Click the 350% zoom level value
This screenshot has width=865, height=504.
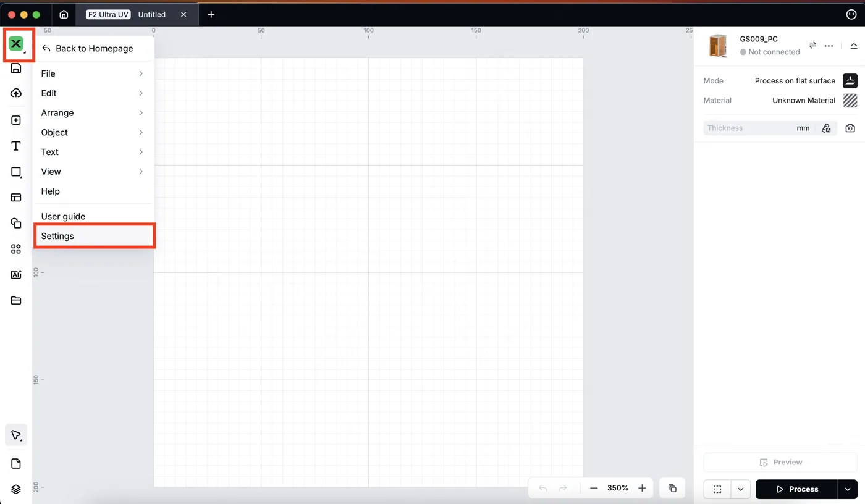(618, 488)
